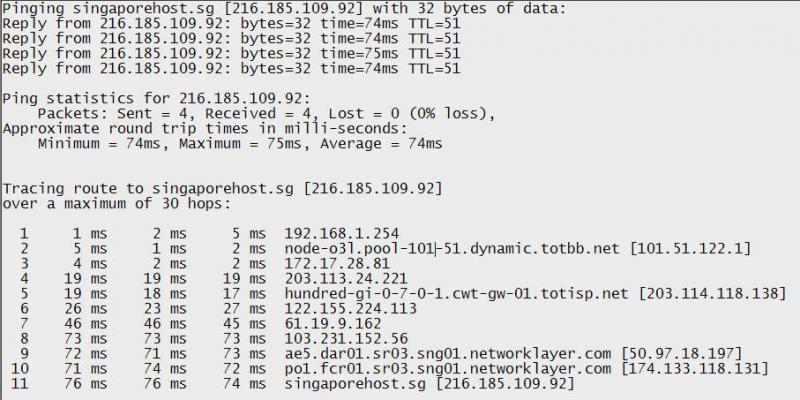800x400 pixels.
Task: Click the 'over a maximum of 30 hops' line
Action: [116, 204]
